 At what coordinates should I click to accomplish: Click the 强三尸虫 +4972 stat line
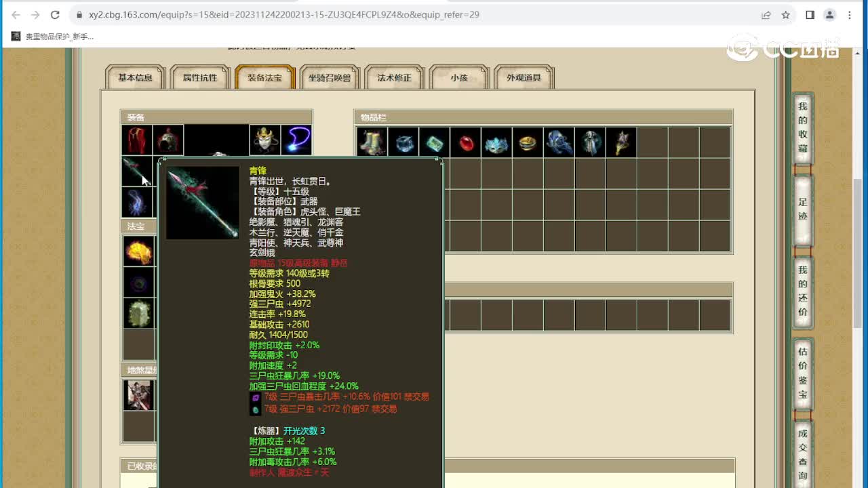[x=280, y=304]
